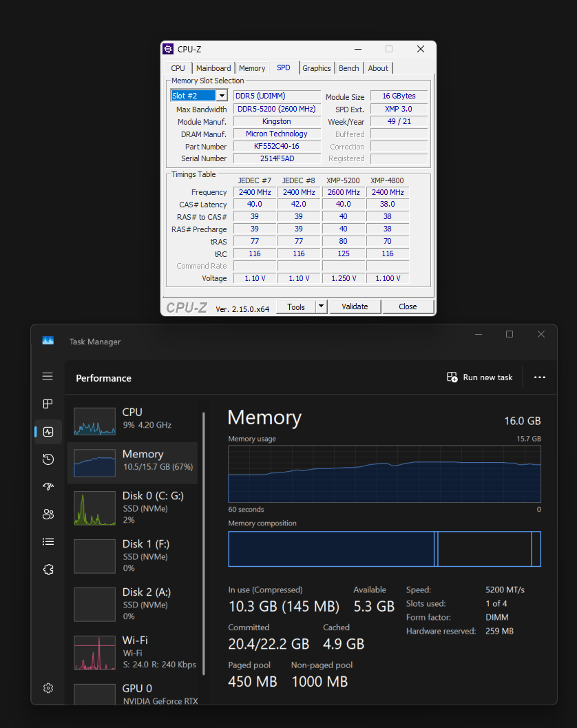Click the XMP-5200 tRAS value 80
This screenshot has height=728, width=577.
pyautogui.click(x=344, y=241)
